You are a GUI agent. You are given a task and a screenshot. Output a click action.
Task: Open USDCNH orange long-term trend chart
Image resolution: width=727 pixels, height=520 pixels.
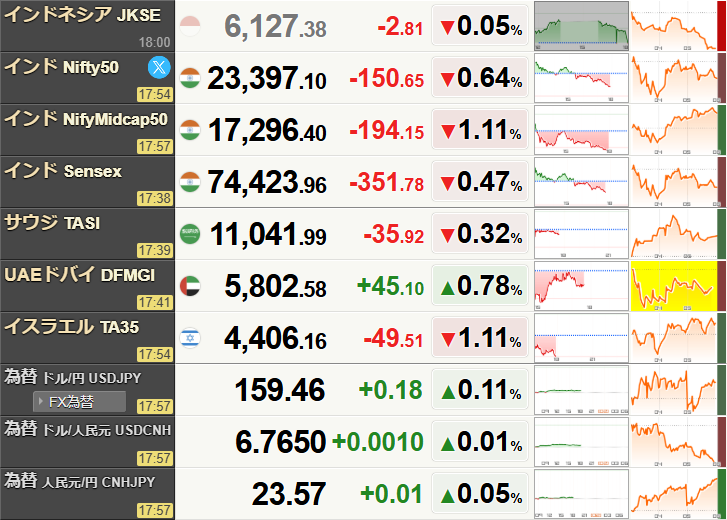674,442
